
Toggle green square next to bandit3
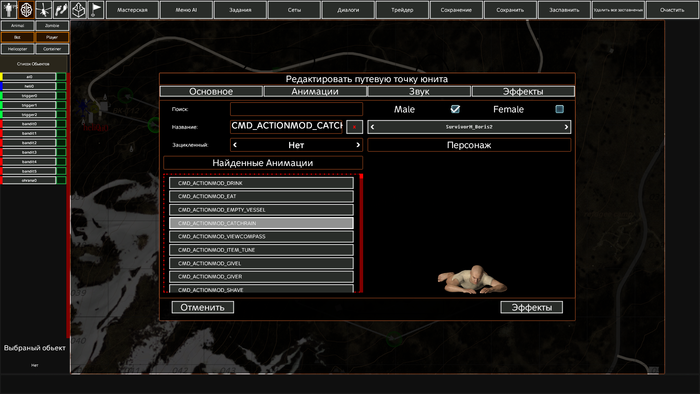pos(61,152)
